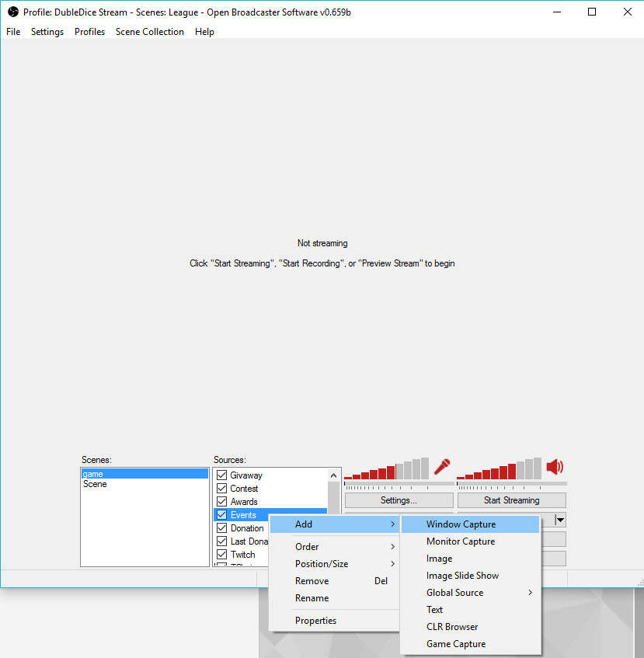
Task: Select Image Slide Show option
Action: [x=470, y=576]
